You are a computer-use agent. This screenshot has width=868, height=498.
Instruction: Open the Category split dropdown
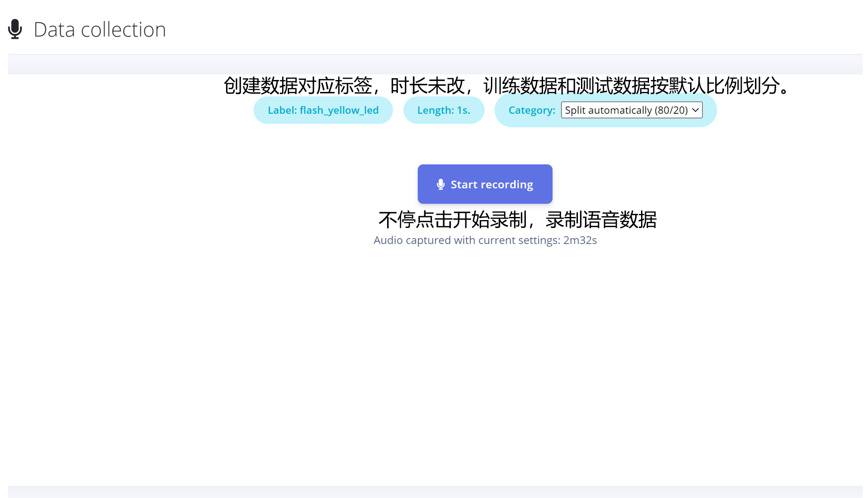(631, 110)
